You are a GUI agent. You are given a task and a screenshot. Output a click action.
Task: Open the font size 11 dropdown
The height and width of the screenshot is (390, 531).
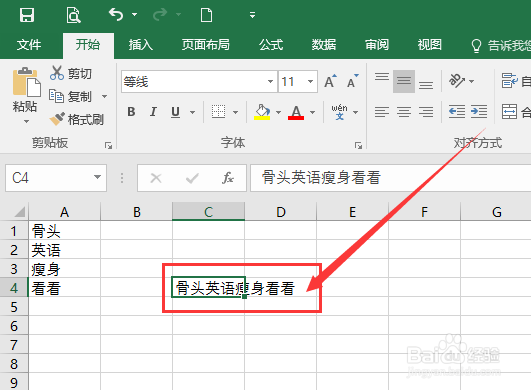[x=310, y=82]
